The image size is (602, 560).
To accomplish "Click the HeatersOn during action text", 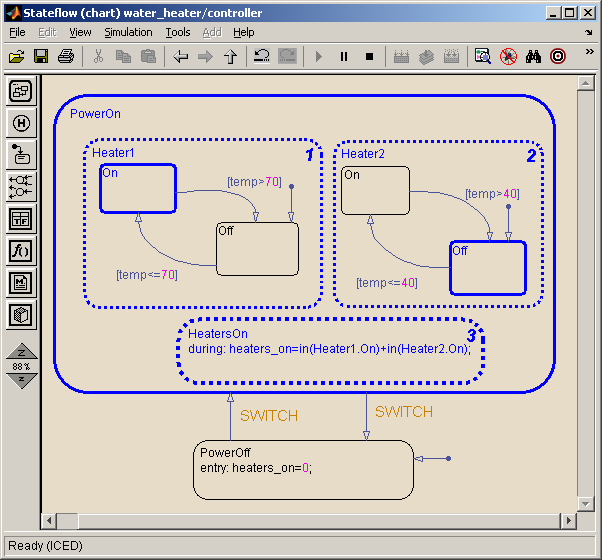I will click(x=329, y=349).
